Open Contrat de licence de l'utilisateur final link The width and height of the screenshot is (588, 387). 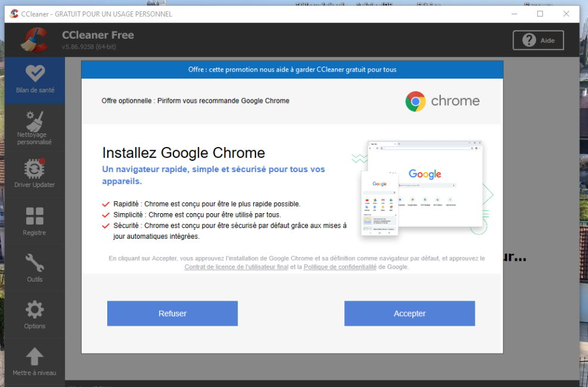pyautogui.click(x=237, y=267)
